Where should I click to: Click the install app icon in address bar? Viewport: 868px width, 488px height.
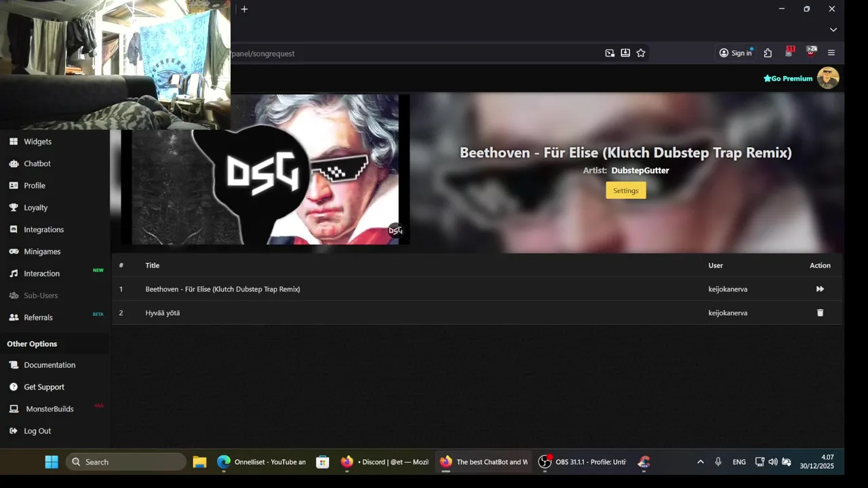(625, 53)
